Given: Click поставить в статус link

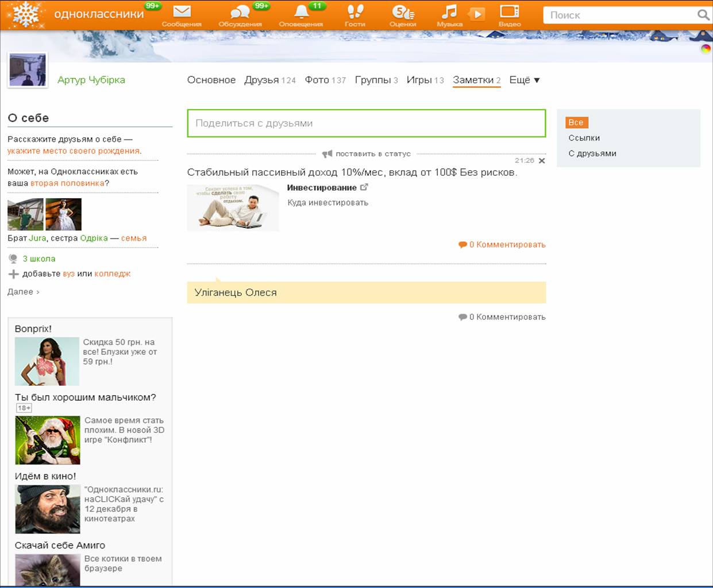Looking at the screenshot, I should click(x=373, y=154).
